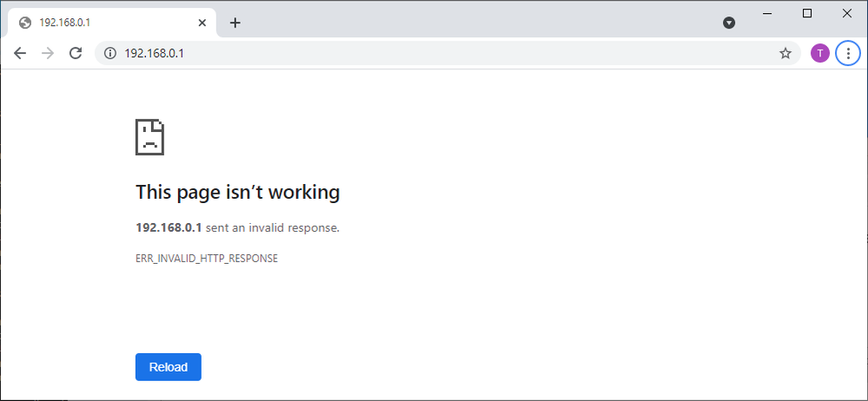Click the "This page isn't working" heading
This screenshot has height=401, width=868.
[x=237, y=192]
